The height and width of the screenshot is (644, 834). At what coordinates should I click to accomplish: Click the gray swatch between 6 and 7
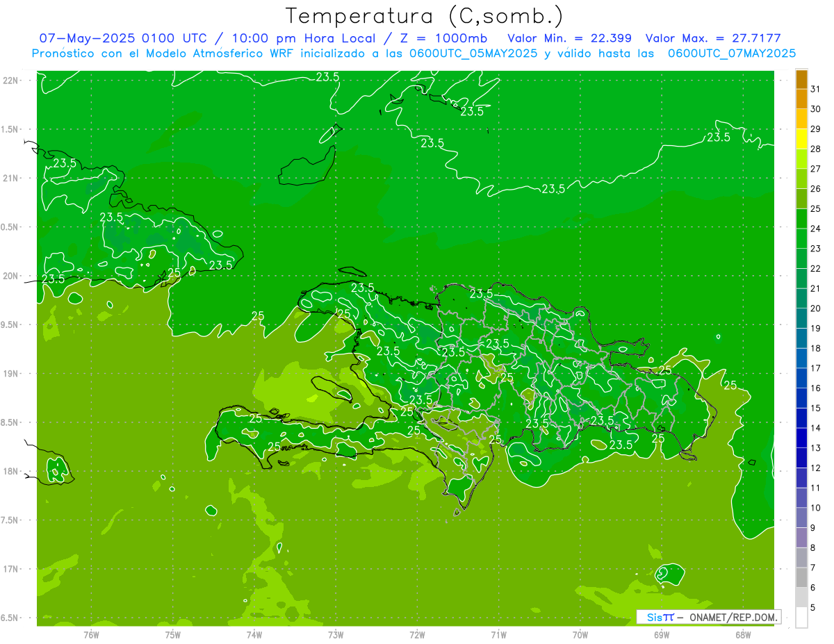coord(801,577)
